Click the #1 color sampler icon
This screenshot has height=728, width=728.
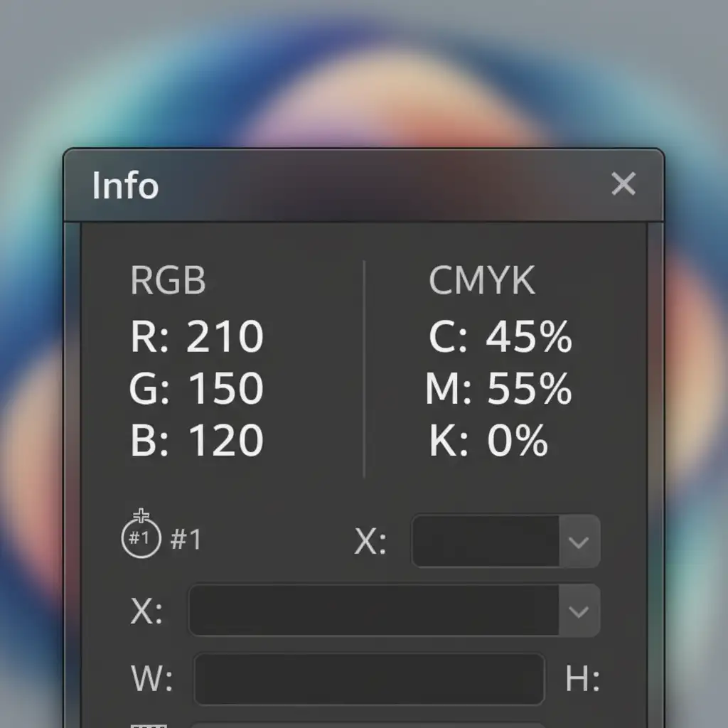click(x=141, y=537)
